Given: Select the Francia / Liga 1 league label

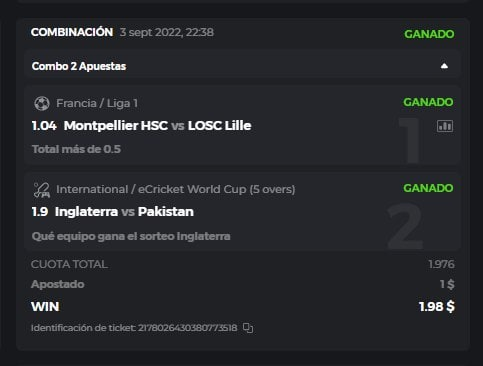Looking at the screenshot, I should (x=97, y=103).
